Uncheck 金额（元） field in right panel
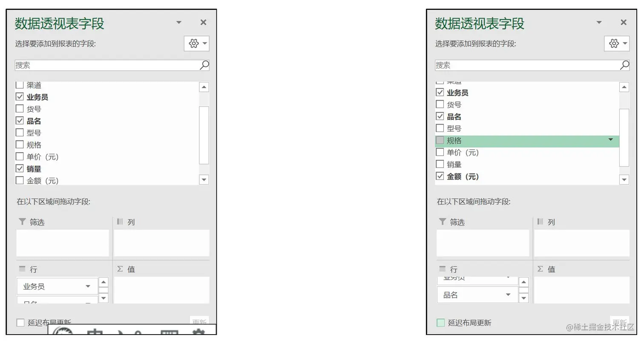The height and width of the screenshot is (341, 644). (440, 176)
